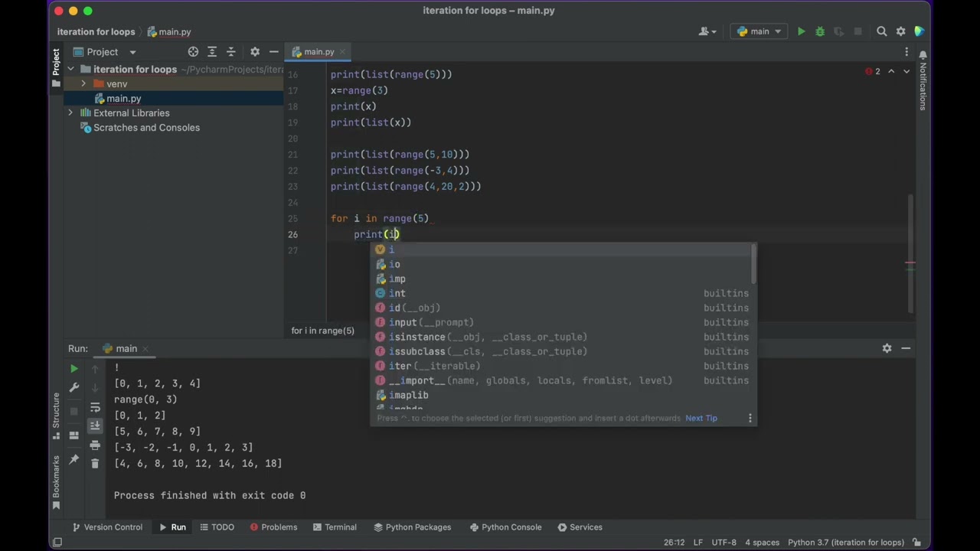Image resolution: width=980 pixels, height=551 pixels.
Task: Close the main tab in Run panel
Action: [x=145, y=349]
